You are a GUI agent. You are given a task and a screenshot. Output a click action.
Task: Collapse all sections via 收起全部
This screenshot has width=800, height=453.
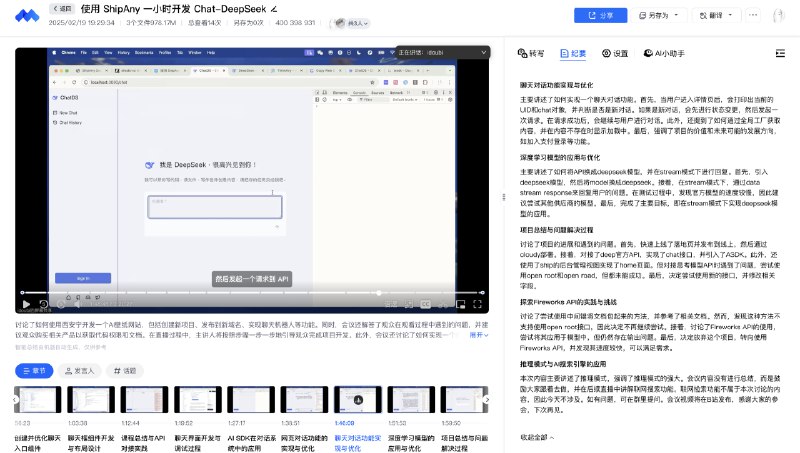pos(537,437)
